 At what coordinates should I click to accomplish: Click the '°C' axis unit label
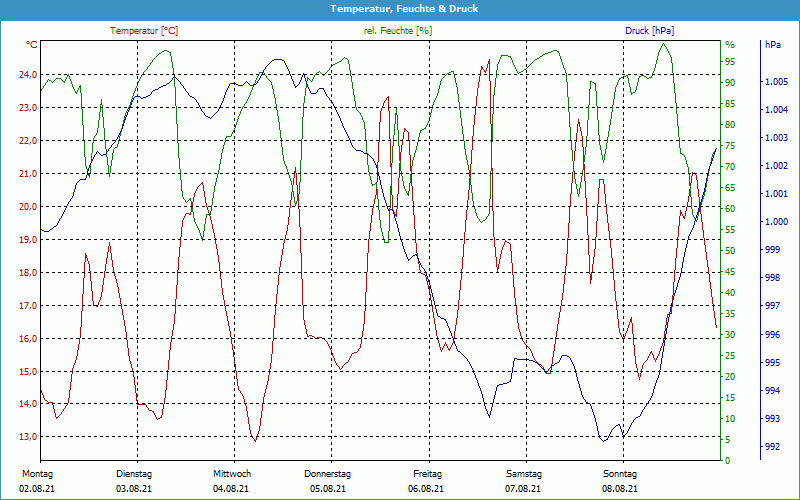point(32,45)
